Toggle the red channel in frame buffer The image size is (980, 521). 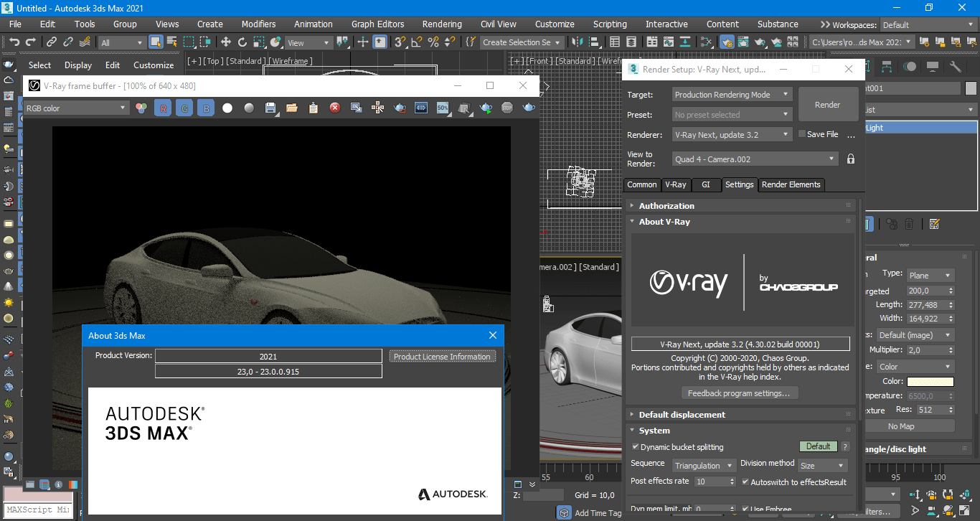point(163,108)
